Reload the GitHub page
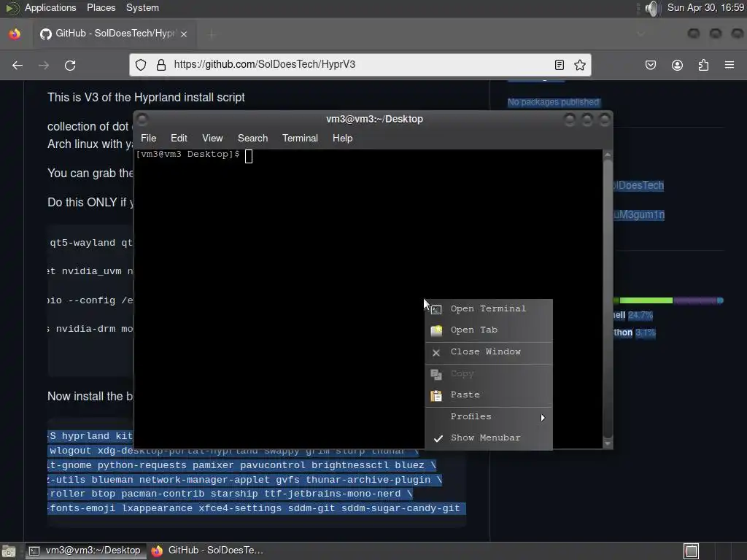This screenshot has width=747, height=560. (70, 65)
